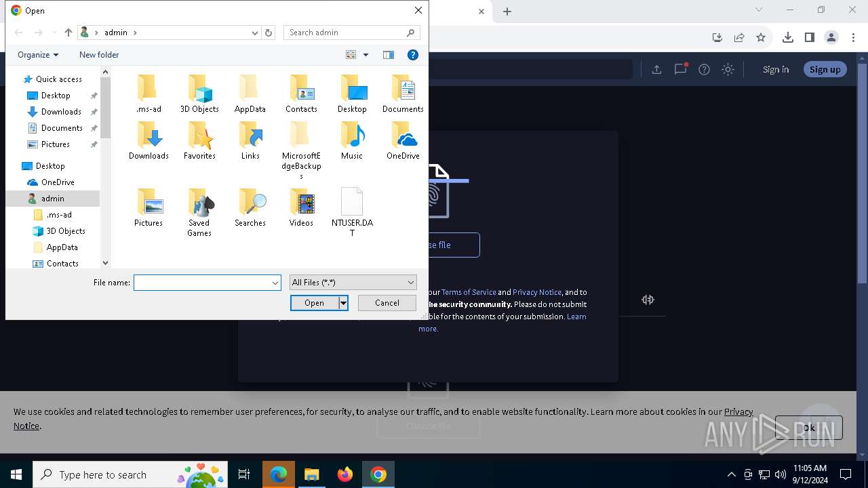
Task: Open the All Files type filter
Action: pos(353,283)
